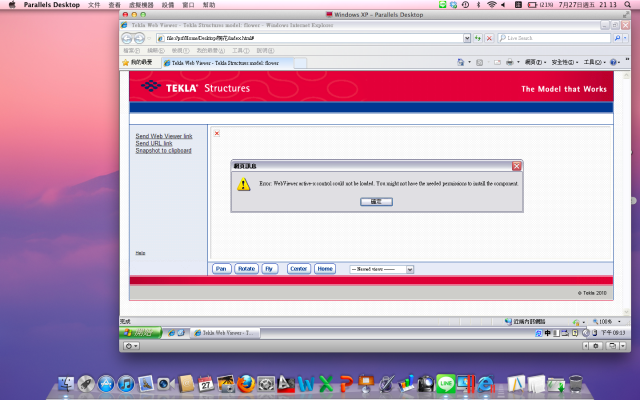The width and height of the screenshot is (640, 400).
Task: Click the IE Home page icon
Action: (461, 62)
